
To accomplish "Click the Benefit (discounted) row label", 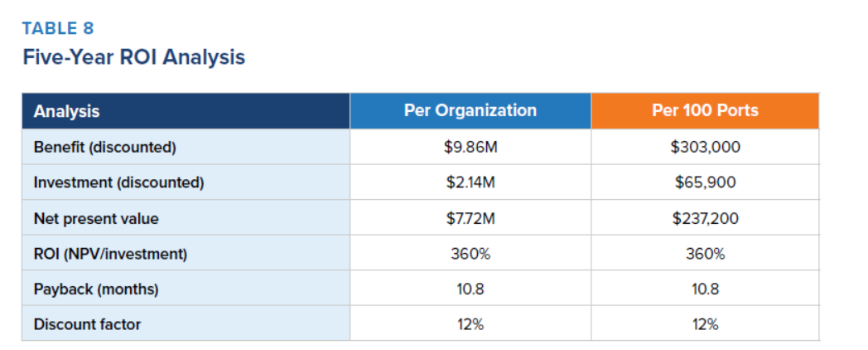I will point(104,148).
